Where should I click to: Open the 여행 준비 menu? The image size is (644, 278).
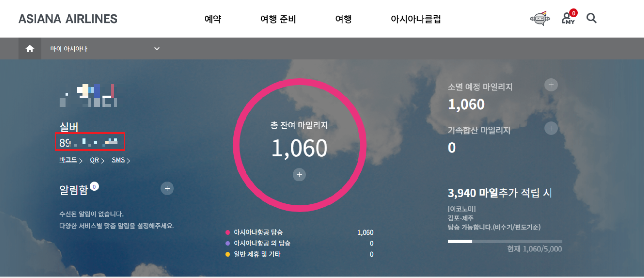click(278, 19)
